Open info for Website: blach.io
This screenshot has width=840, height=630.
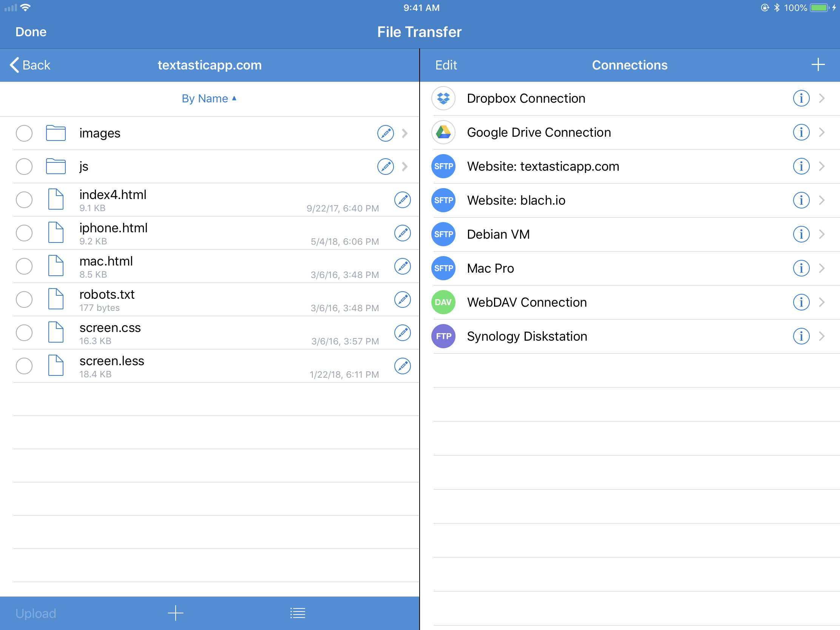(801, 200)
